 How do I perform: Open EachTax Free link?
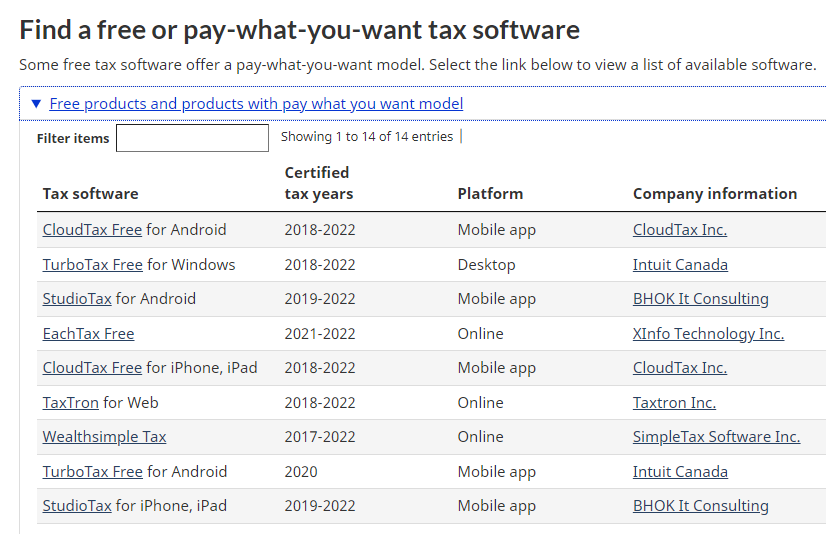pos(88,333)
